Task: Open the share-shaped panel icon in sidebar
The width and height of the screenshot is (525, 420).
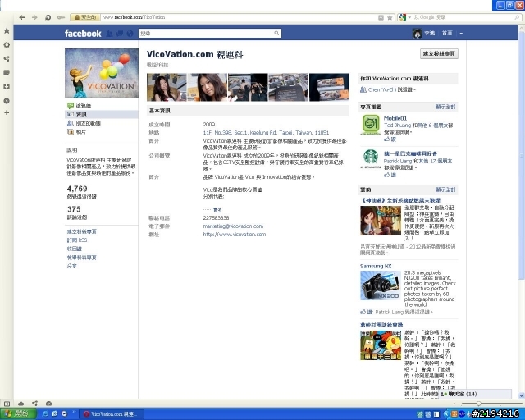Action: [x=7, y=59]
